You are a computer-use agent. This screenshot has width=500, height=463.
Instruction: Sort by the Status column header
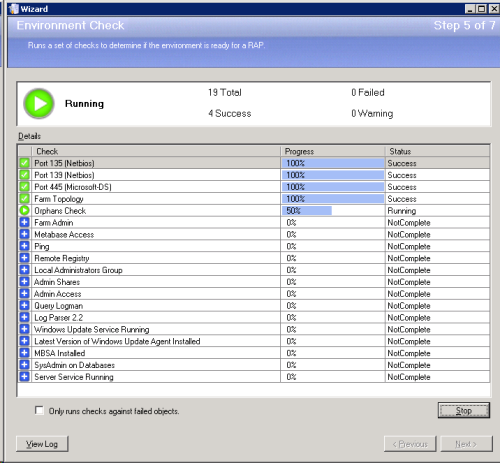pyautogui.click(x=437, y=151)
